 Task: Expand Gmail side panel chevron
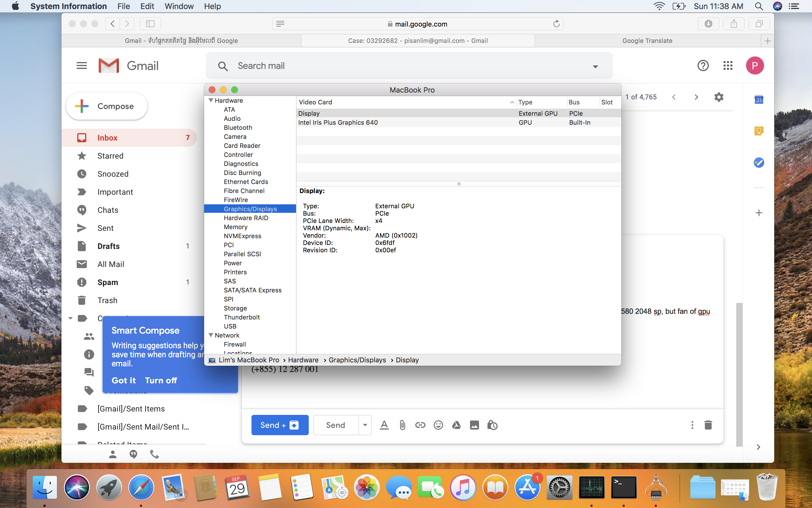point(758,447)
